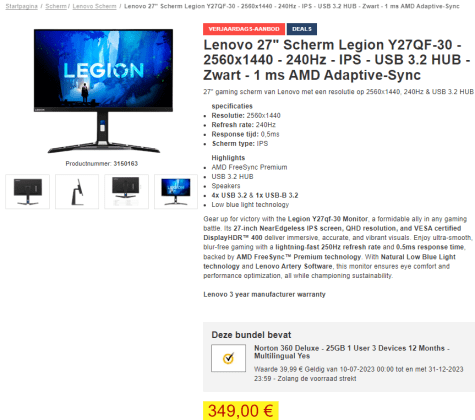Click the Lenovo 3 year warranty text
Viewport: 475px width, 420px height.
[264, 294]
